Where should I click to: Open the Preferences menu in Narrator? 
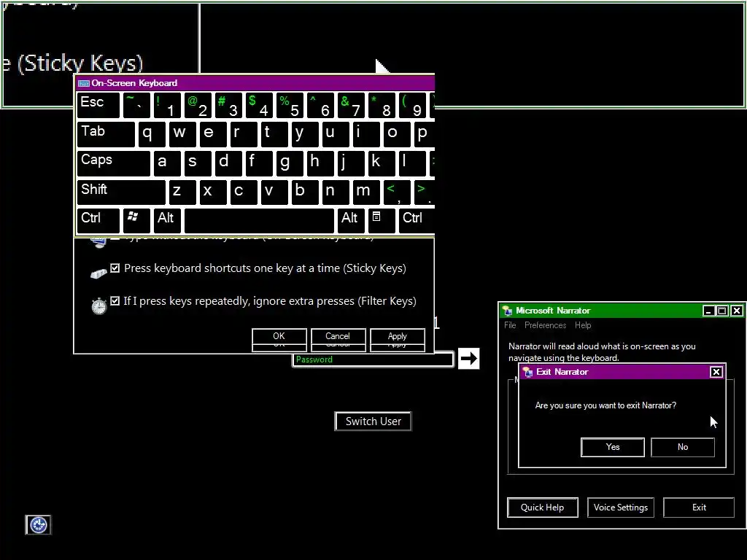pyautogui.click(x=545, y=325)
